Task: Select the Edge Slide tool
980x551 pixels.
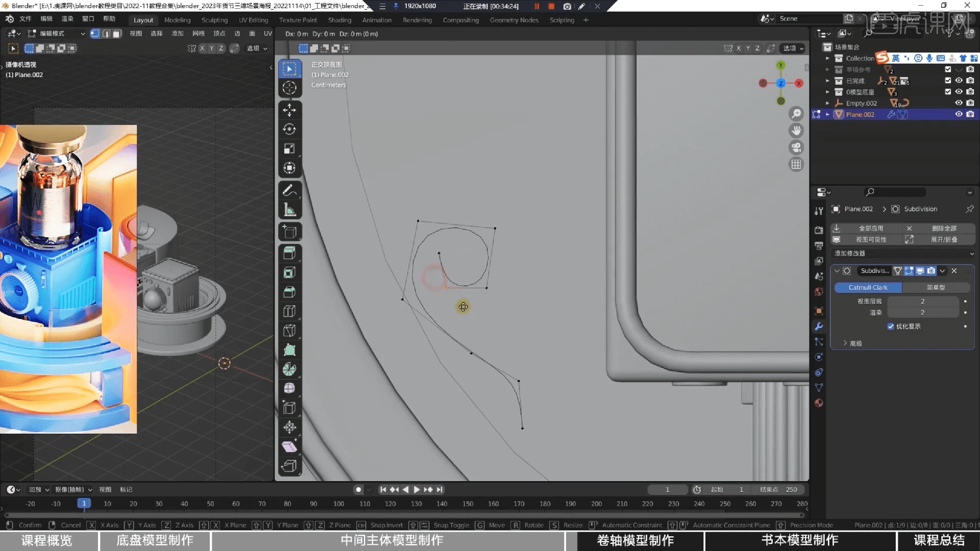Action: [289, 408]
